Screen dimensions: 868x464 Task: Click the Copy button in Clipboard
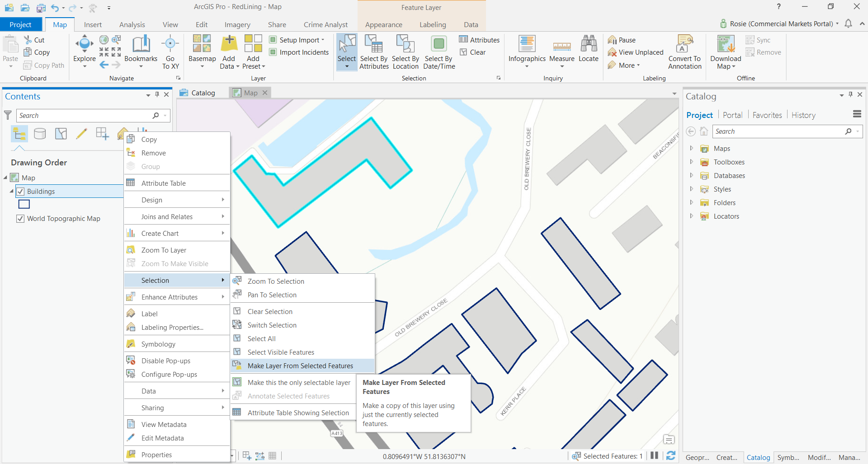point(37,52)
